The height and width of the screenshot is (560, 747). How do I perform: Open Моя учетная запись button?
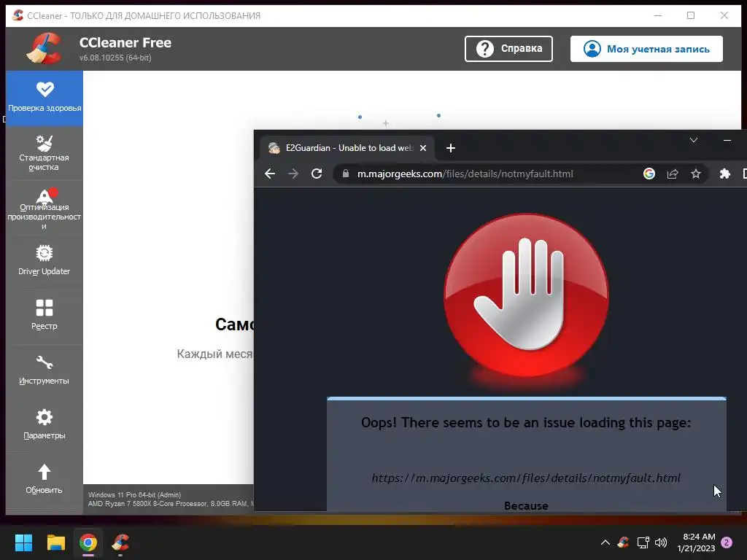pyautogui.click(x=646, y=49)
